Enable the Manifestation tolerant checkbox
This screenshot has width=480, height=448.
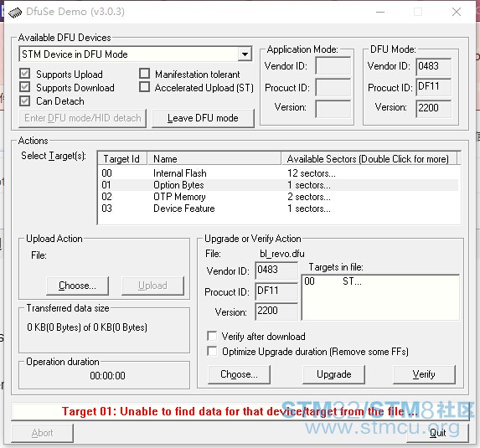click(144, 74)
